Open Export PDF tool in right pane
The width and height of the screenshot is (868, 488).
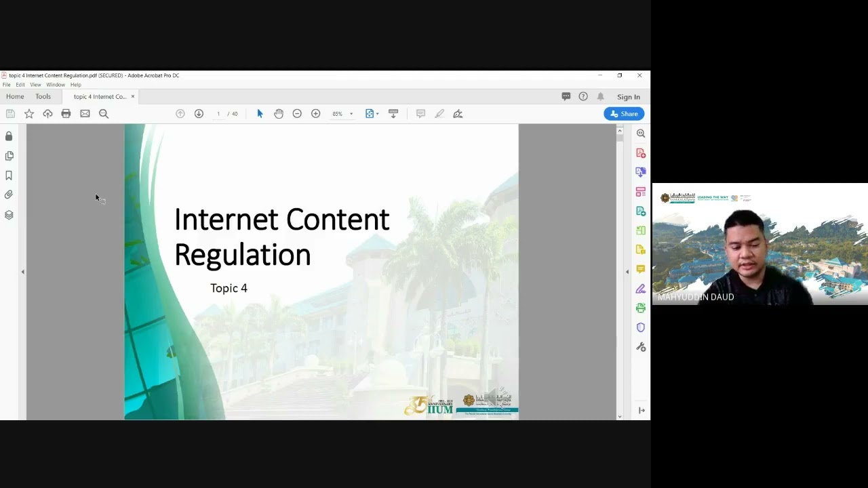coord(641,172)
